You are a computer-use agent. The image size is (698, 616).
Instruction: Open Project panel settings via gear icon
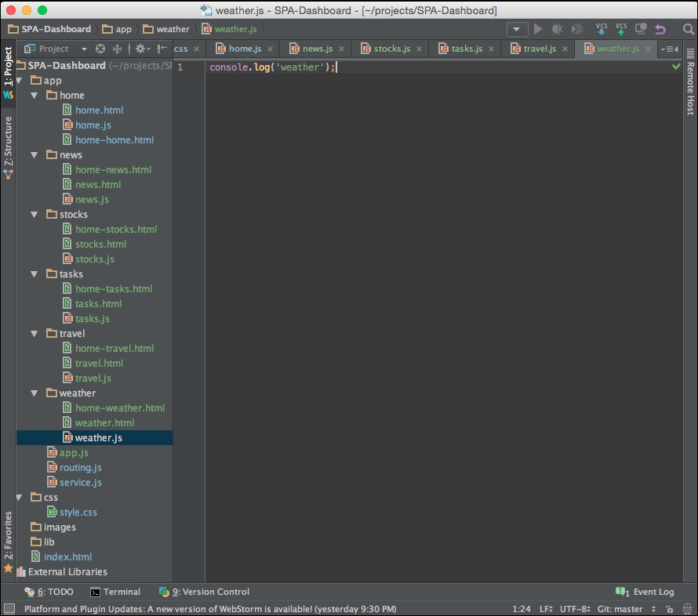(140, 49)
